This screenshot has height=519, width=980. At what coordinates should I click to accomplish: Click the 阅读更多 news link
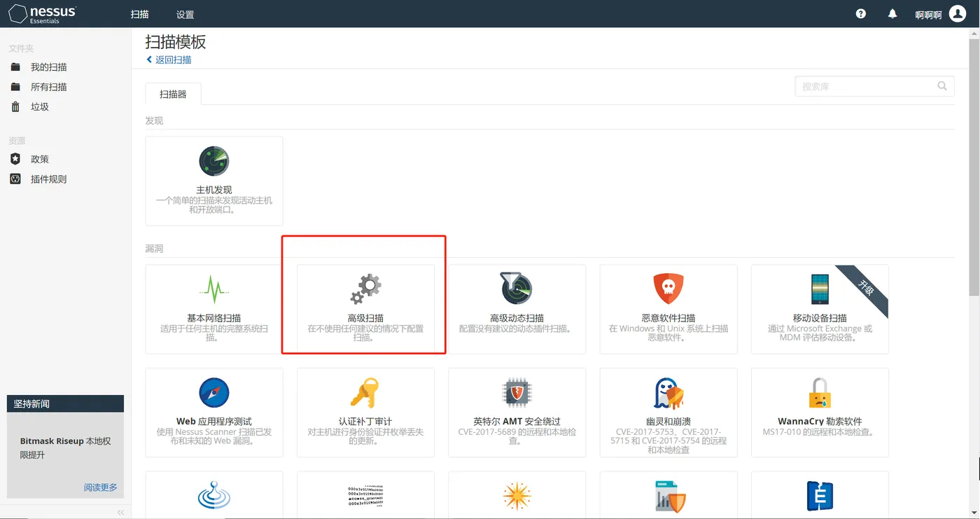point(101,487)
